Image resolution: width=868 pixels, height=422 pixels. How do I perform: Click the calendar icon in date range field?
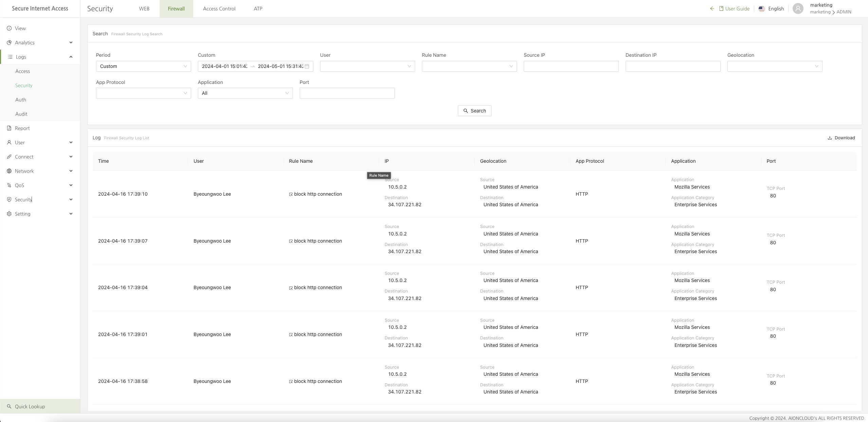click(307, 66)
